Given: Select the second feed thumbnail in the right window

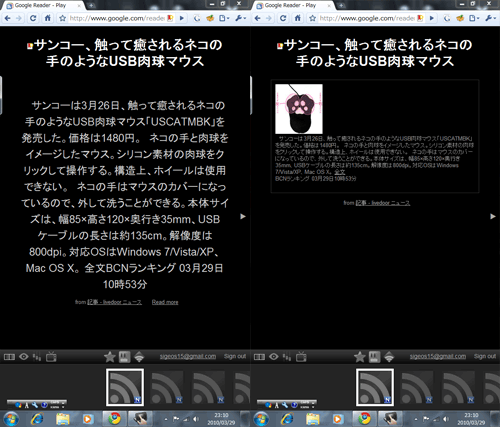Looking at the screenshot, I should 417,387.
